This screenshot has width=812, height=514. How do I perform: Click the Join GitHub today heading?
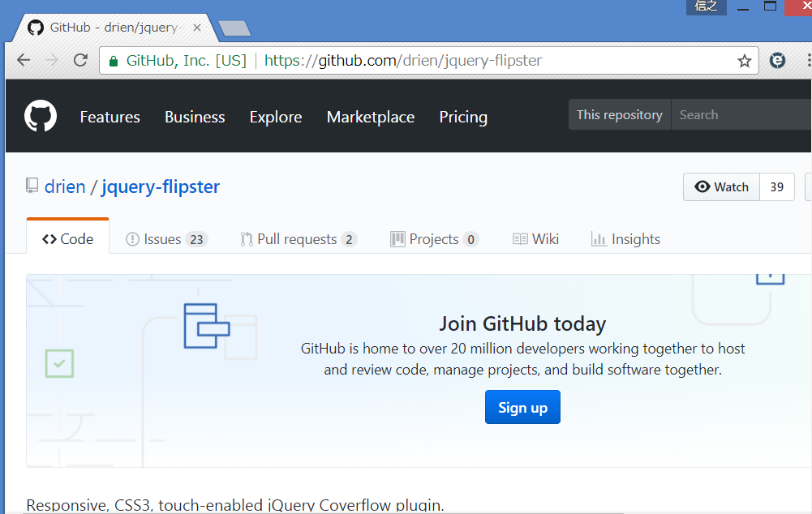coord(522,324)
